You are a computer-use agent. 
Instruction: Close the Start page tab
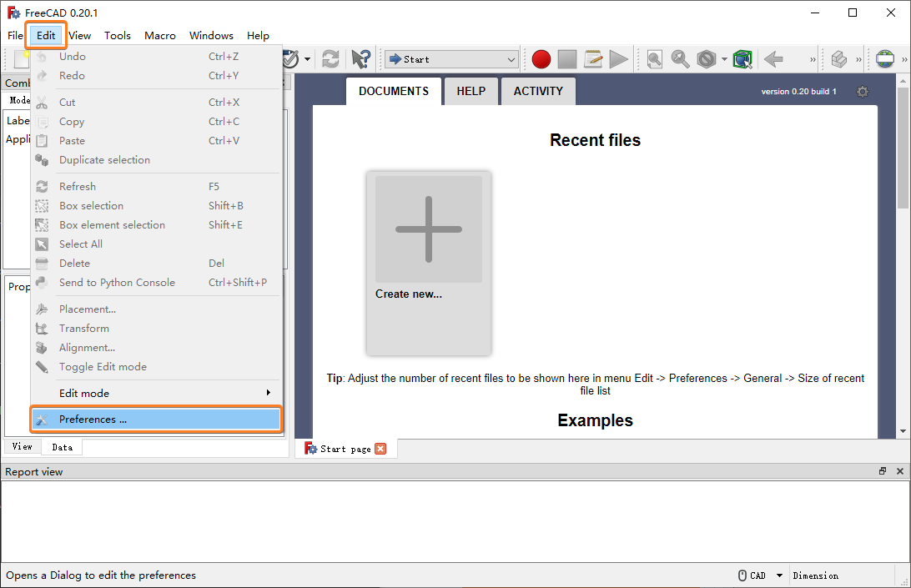coord(380,449)
